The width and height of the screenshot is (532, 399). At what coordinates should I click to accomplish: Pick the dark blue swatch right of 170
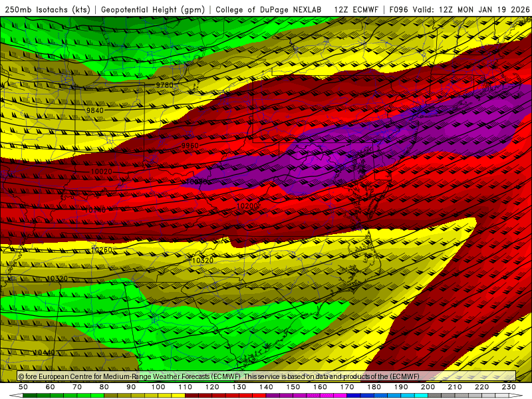pos(354,396)
